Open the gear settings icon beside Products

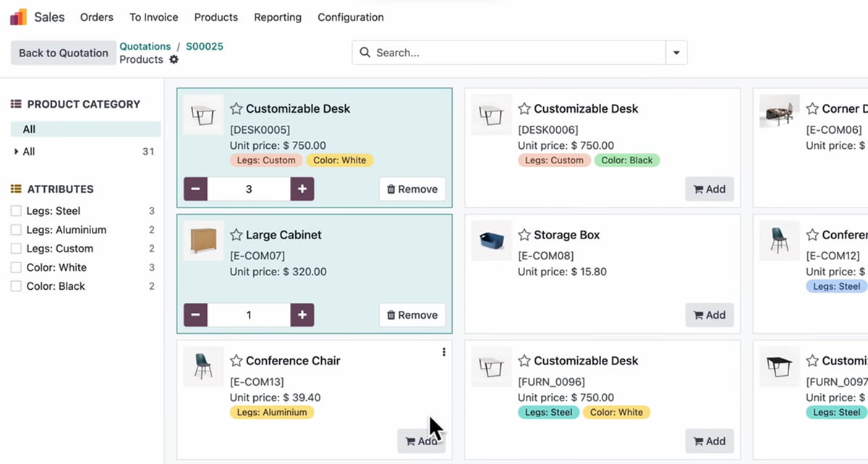pos(174,59)
